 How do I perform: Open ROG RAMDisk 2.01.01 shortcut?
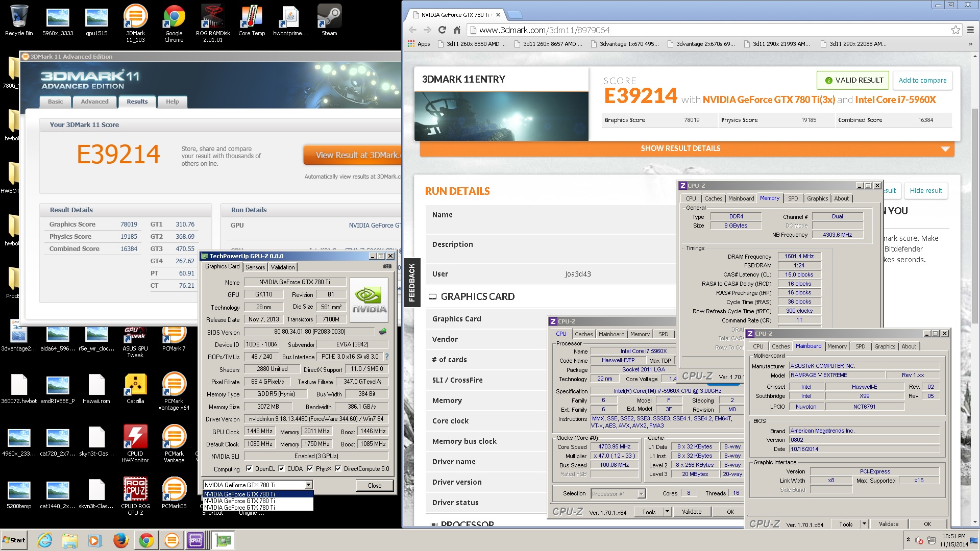coord(213,23)
